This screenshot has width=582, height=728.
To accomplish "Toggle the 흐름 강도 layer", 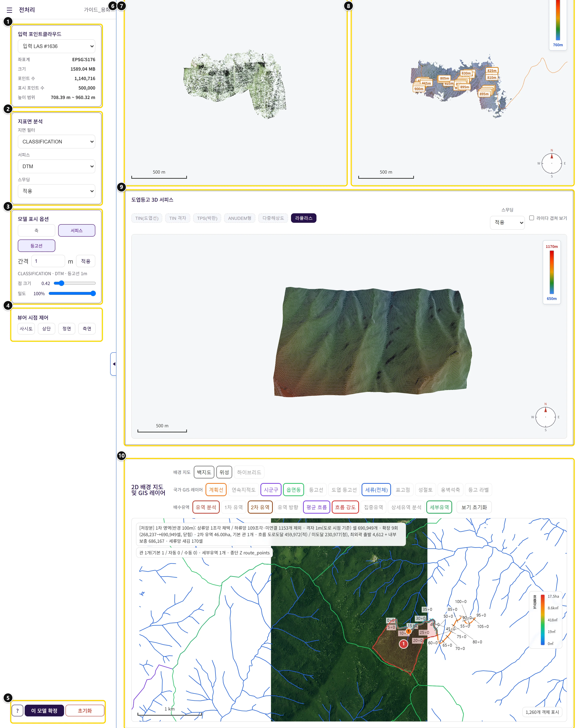I will [x=345, y=507].
